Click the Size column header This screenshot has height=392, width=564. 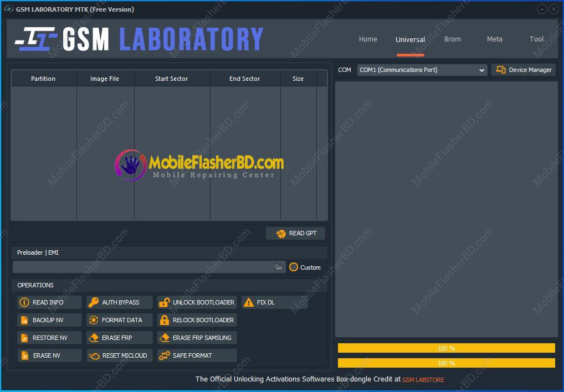point(298,78)
